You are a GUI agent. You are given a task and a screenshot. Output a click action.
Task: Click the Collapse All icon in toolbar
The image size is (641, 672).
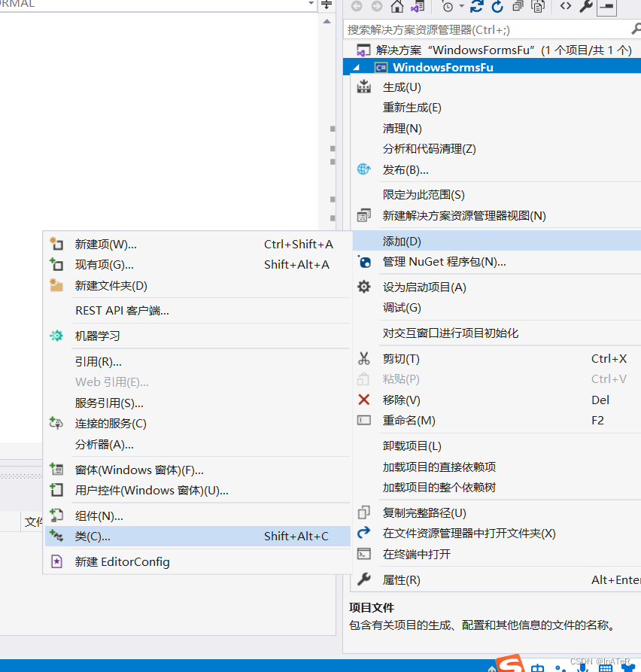518,7
